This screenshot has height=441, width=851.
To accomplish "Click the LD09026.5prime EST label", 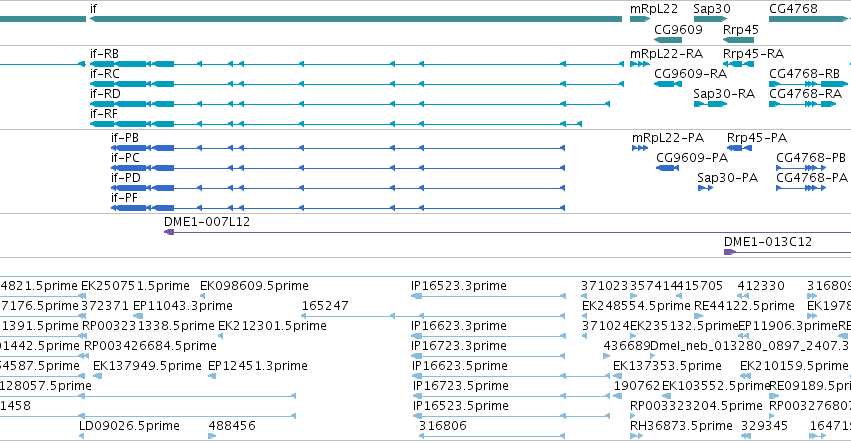I will pos(129,426).
